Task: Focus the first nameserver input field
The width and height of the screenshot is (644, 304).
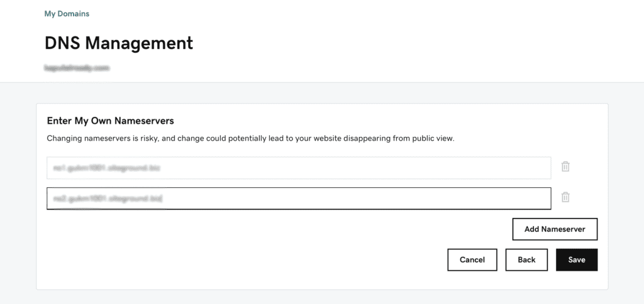Action: (x=299, y=168)
